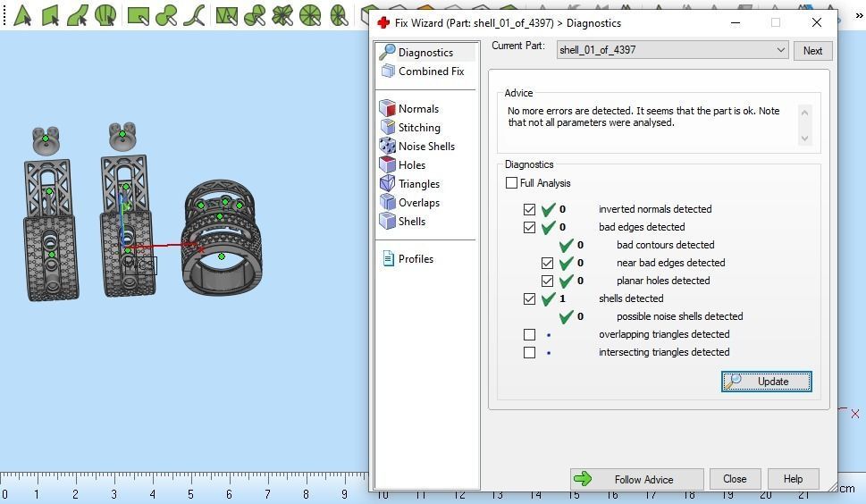The height and width of the screenshot is (504, 866).
Task: Select the Mark Surface tool
Action: tap(78, 15)
